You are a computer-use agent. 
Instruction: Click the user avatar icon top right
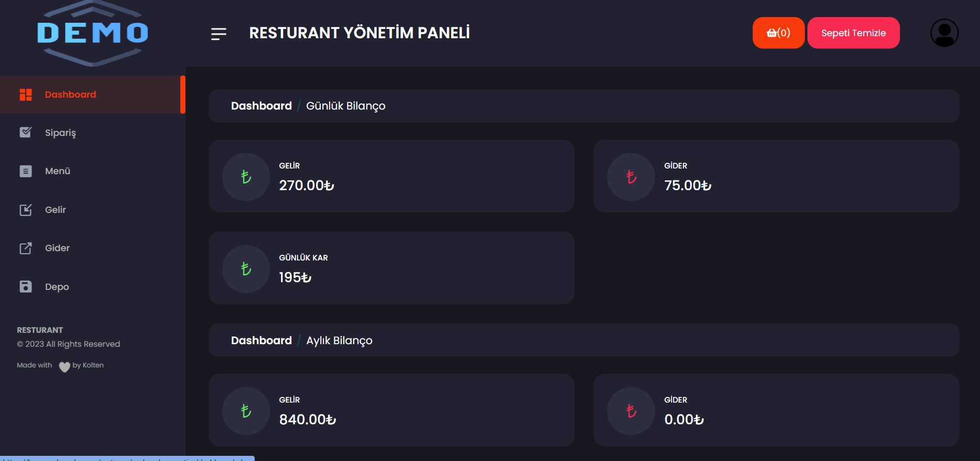944,33
